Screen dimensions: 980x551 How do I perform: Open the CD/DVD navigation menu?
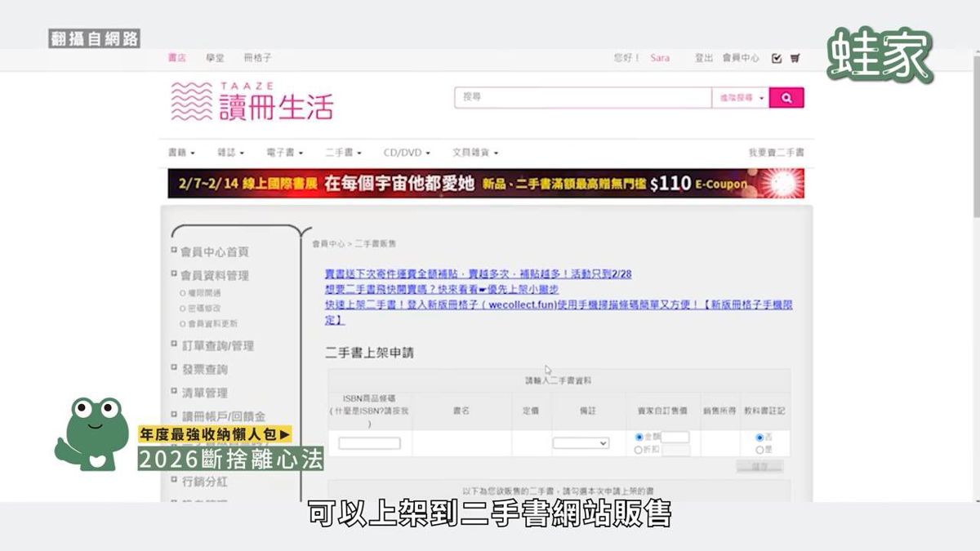click(x=406, y=153)
